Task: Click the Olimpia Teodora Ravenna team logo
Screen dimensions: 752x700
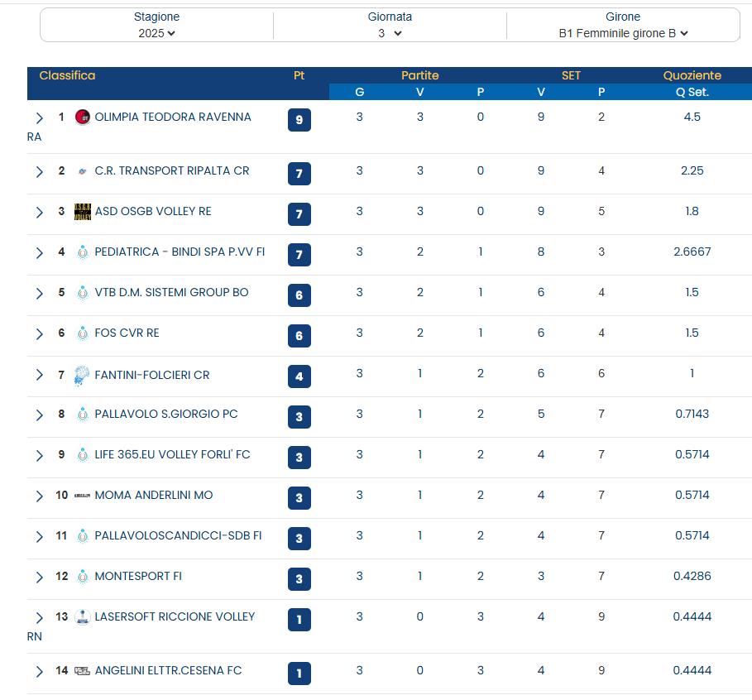Action: [82, 117]
